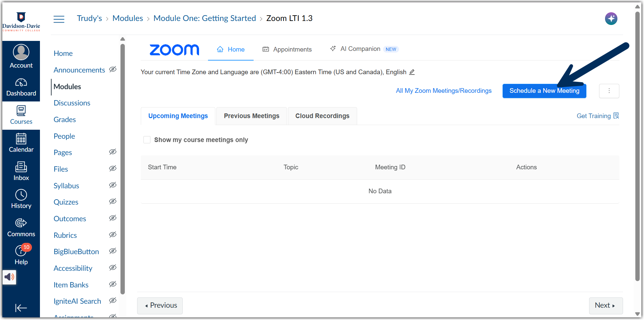
Task: Open the Get Training document icon
Action: click(616, 116)
